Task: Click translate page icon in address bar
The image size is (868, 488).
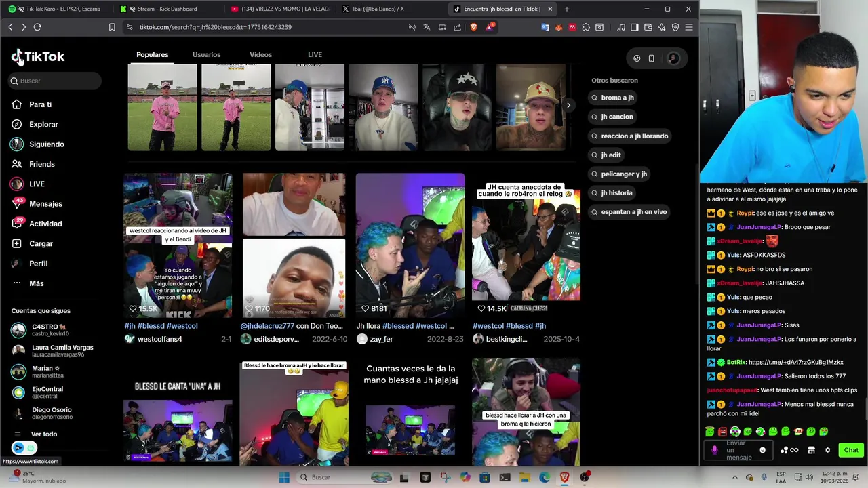Action: click(x=427, y=27)
